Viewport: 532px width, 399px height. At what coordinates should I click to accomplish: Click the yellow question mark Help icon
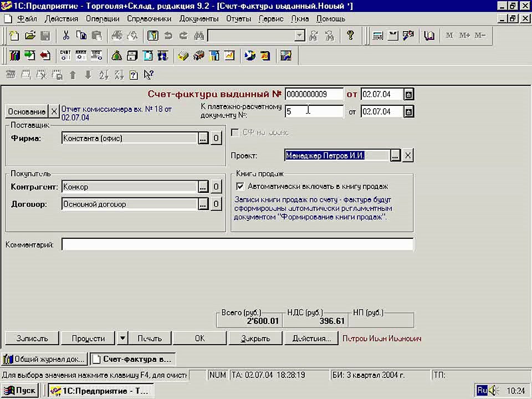pos(350,35)
